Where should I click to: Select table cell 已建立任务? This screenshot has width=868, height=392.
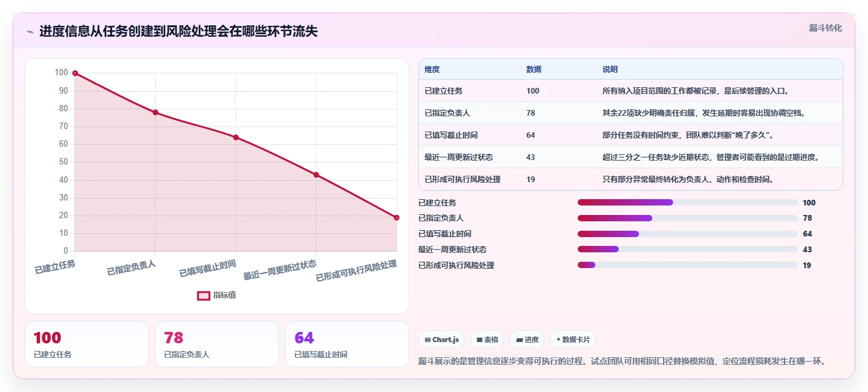click(443, 91)
